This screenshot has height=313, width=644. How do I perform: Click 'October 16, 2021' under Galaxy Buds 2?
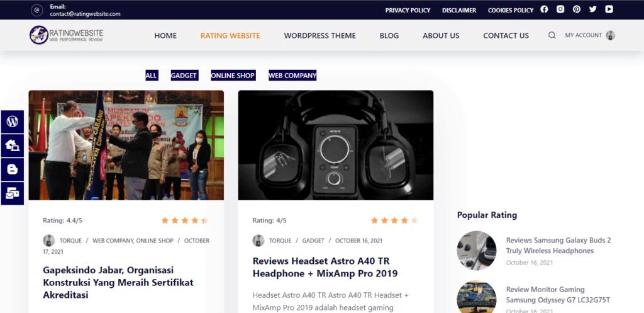(530, 263)
